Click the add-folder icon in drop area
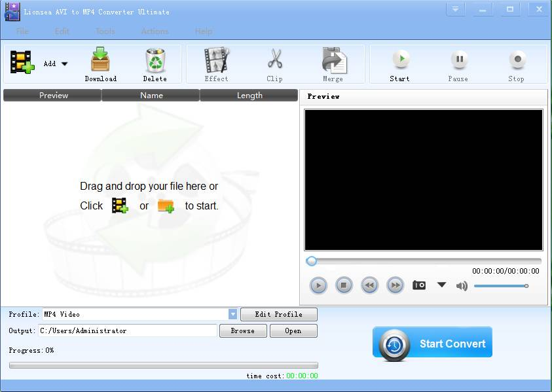 pyautogui.click(x=166, y=206)
